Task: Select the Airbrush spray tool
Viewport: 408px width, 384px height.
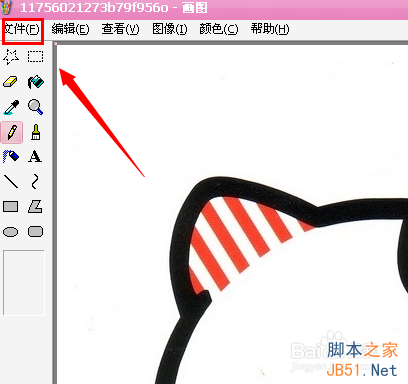Action: point(11,157)
